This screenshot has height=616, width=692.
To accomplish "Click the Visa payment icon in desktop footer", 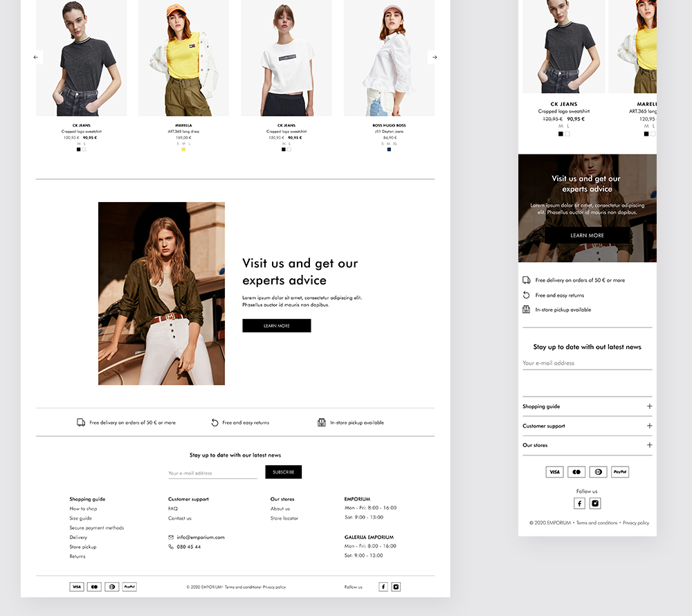I will 77,587.
